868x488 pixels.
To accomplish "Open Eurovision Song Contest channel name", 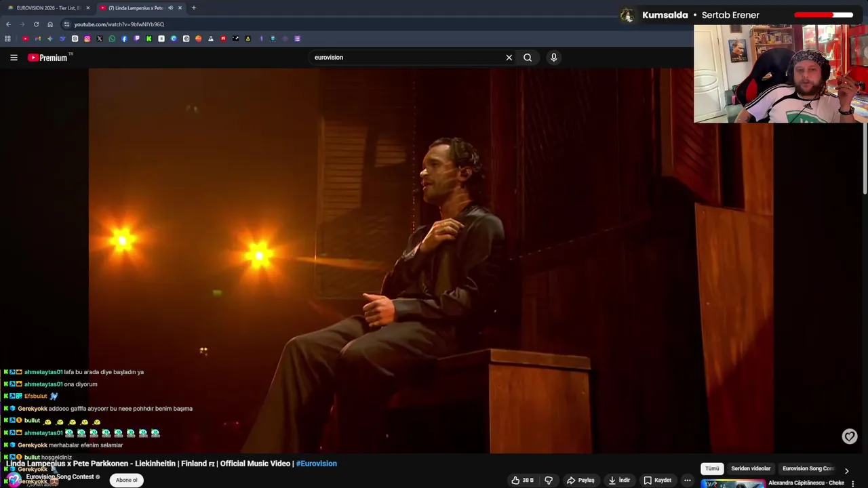I will pyautogui.click(x=60, y=476).
